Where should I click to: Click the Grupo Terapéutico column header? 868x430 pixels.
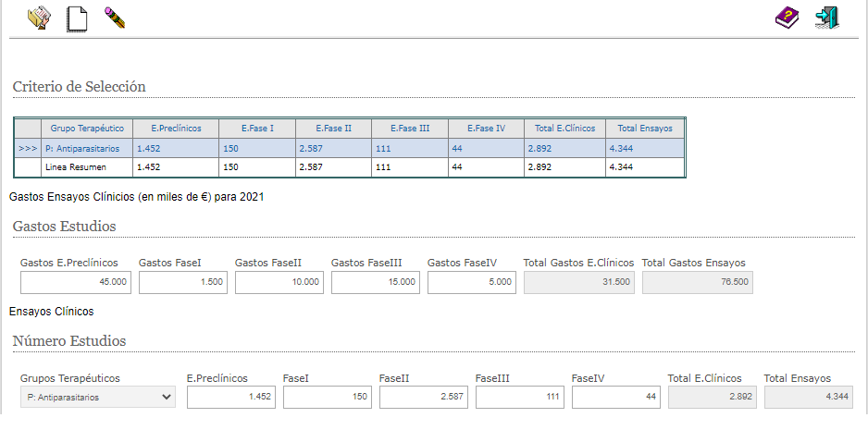click(87, 128)
